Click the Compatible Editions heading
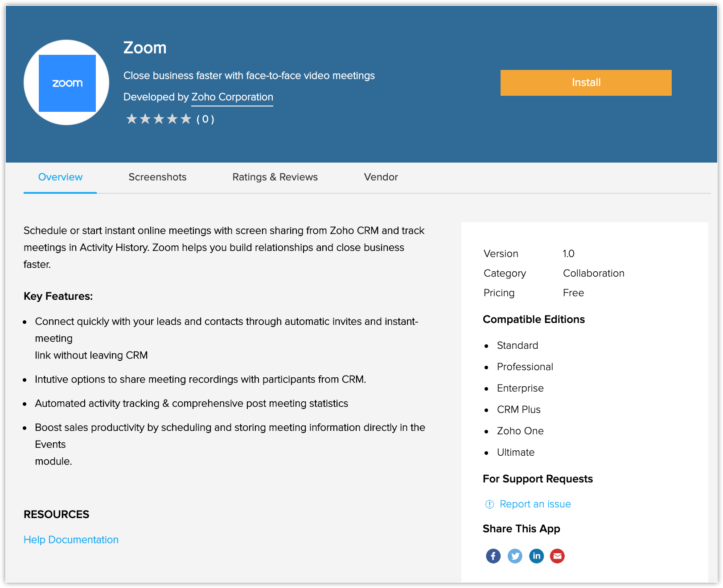Viewport: 723px width, 588px height. tap(534, 320)
